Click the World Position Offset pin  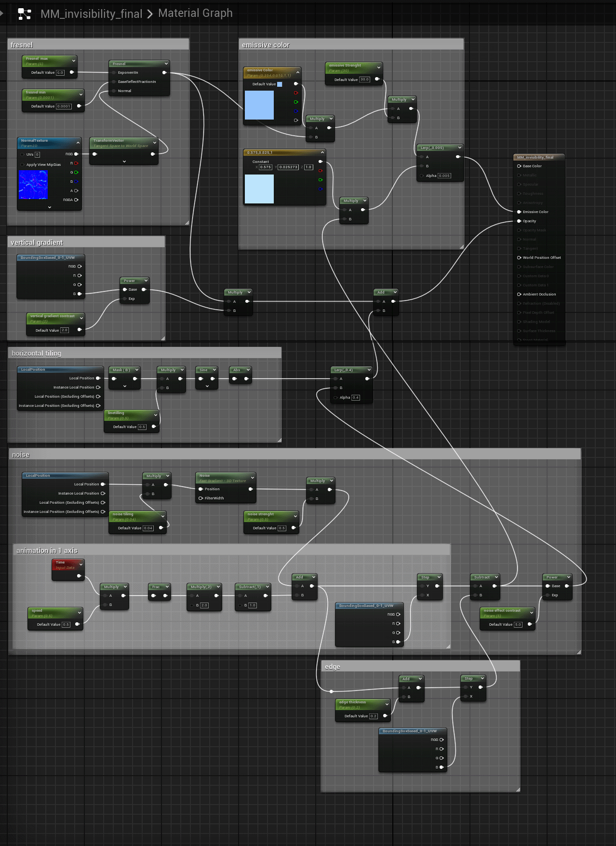519,258
